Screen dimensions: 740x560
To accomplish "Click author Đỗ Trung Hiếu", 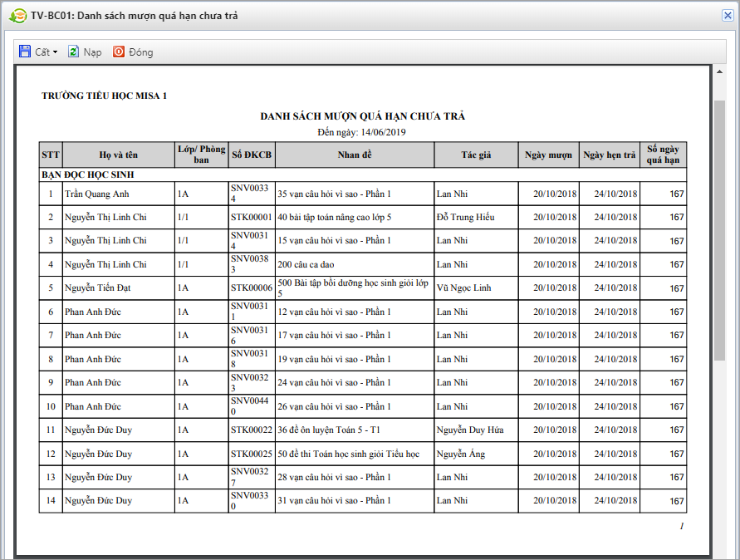I will [x=465, y=217].
